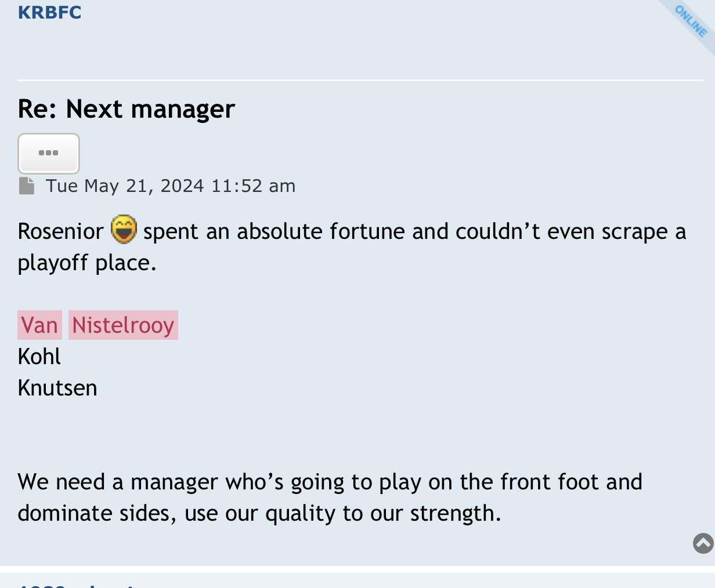Click the laughing emoji after Rosenior
The image size is (715, 588).
click(124, 229)
